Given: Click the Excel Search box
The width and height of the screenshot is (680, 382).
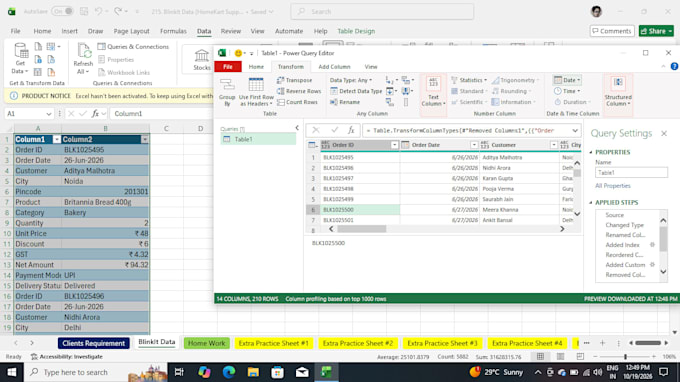Looking at the screenshot, I should 382,12.
